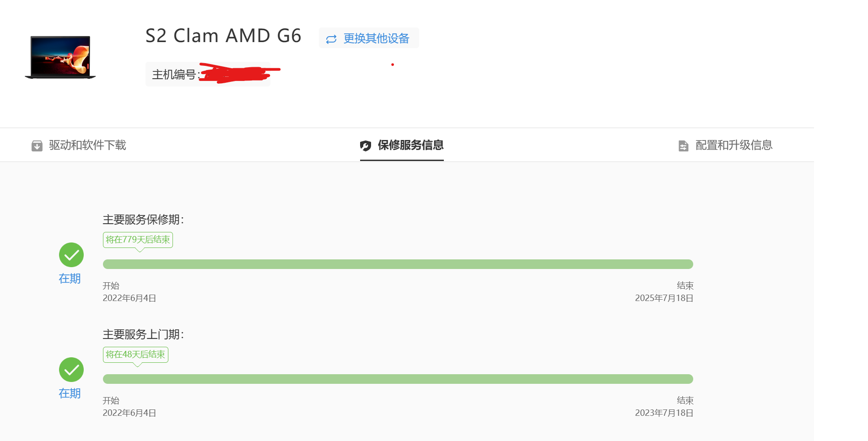868x441 pixels.
Task: Click the 将在48天后结束 tooltip label
Action: click(x=135, y=355)
